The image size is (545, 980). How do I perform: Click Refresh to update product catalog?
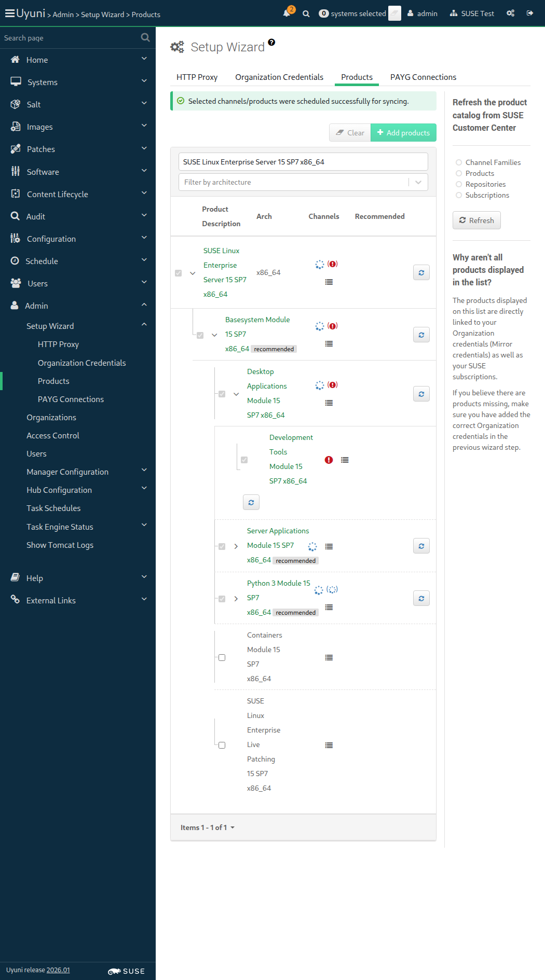(476, 220)
